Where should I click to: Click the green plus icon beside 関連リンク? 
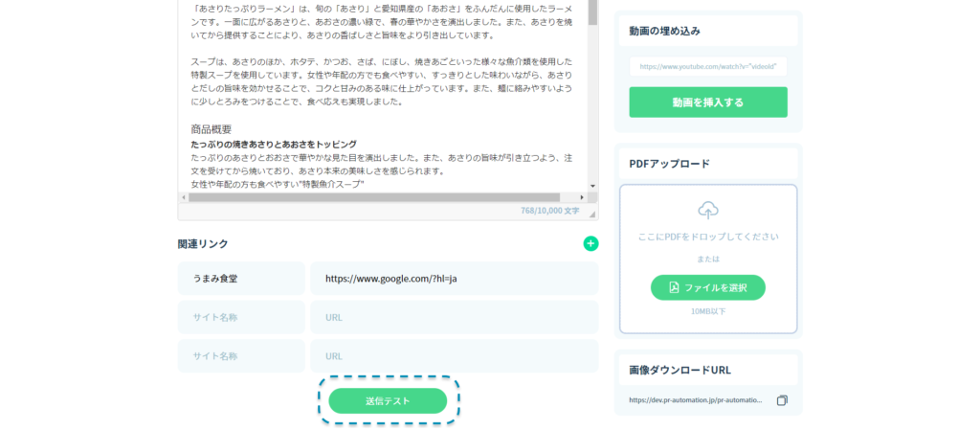point(590,243)
